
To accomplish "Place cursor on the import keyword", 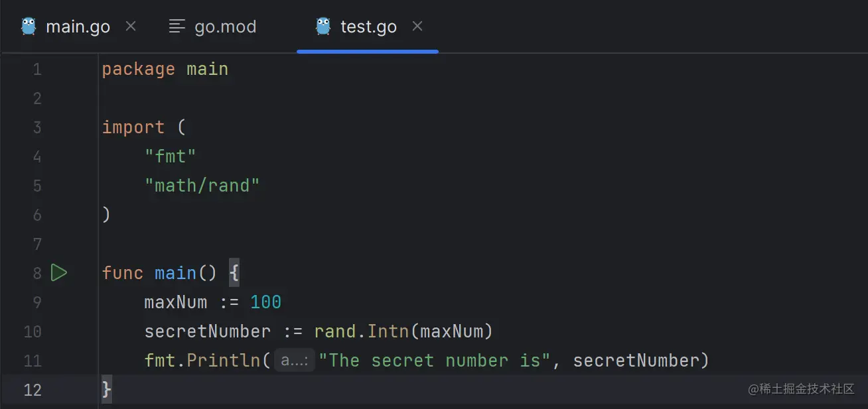I will pyautogui.click(x=133, y=127).
